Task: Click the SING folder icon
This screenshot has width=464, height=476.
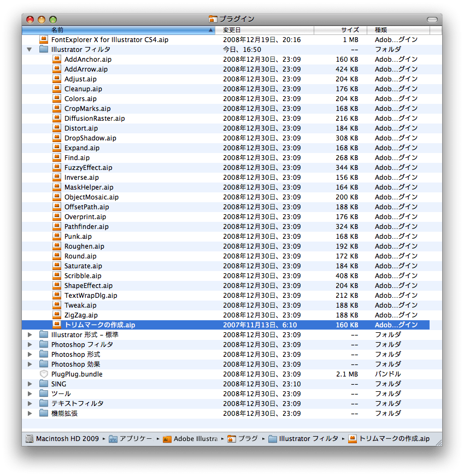Action: 44,384
